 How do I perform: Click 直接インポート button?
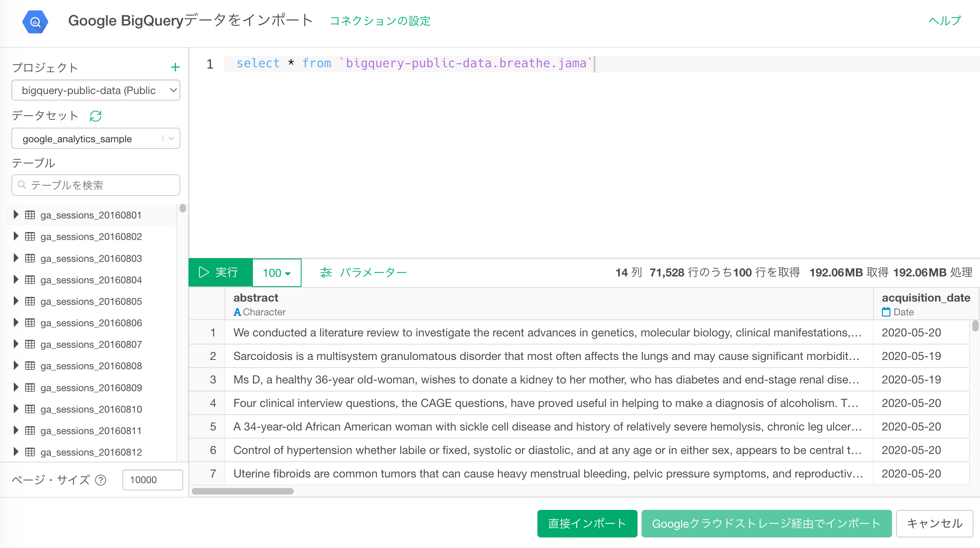click(587, 524)
